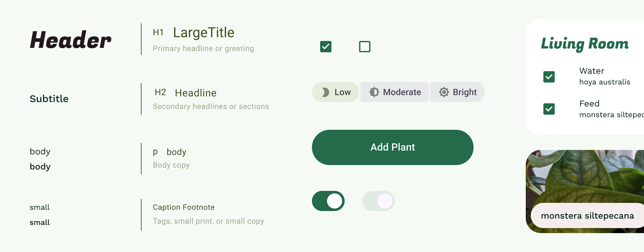Click the monstera siltepecana name tag
Viewport: 644px width, 252px height.
587,216
